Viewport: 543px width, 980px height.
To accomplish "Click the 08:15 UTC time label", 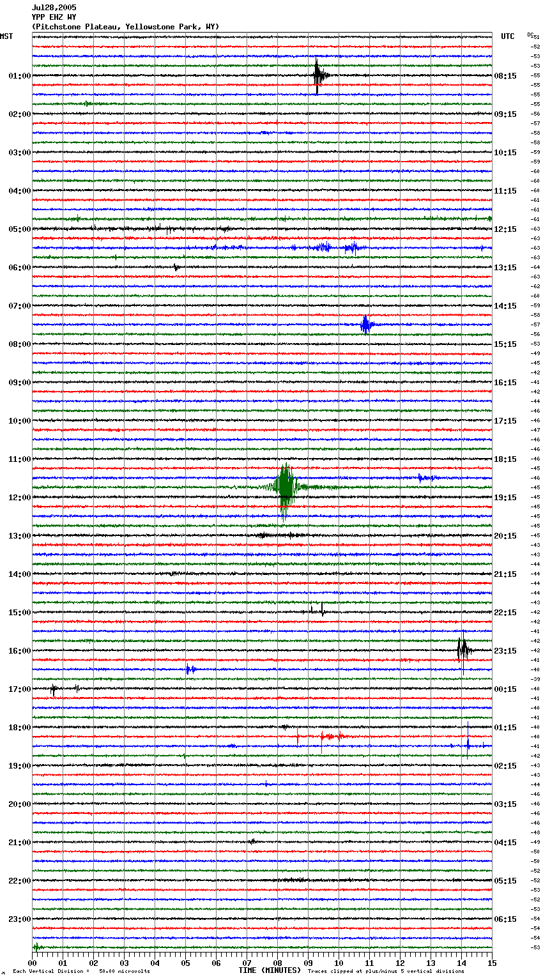I will click(505, 76).
